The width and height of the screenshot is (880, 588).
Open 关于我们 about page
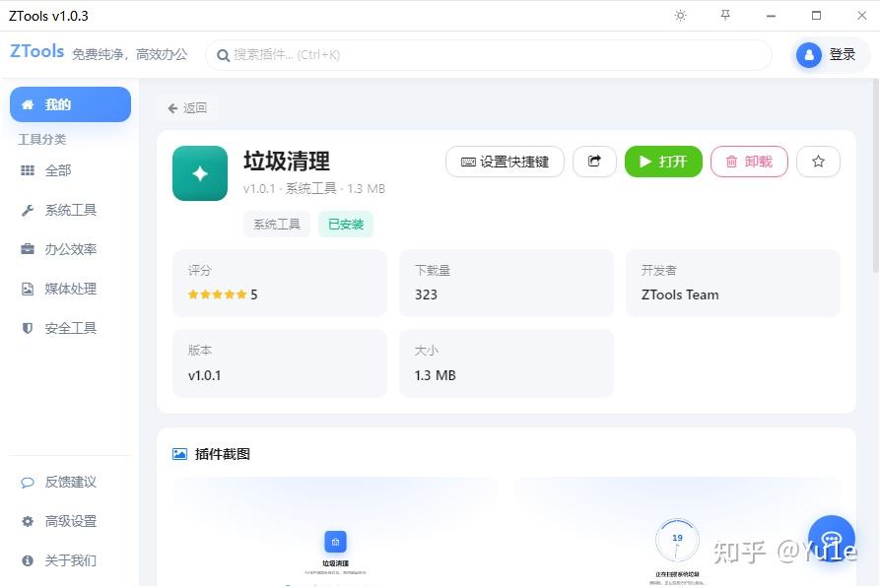click(70, 560)
